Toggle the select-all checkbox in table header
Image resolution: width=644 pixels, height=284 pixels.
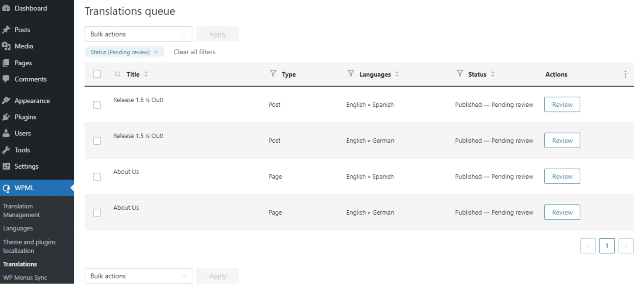pos(97,74)
